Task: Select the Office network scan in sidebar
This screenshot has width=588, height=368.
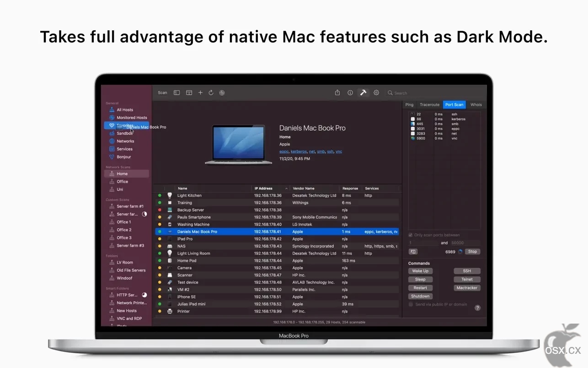Action: coord(127,182)
